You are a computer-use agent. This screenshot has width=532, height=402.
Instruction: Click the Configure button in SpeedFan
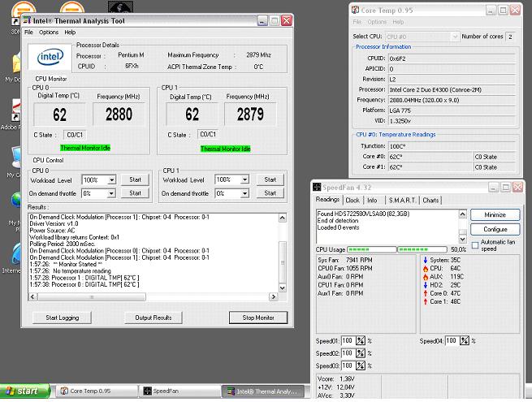495,229
